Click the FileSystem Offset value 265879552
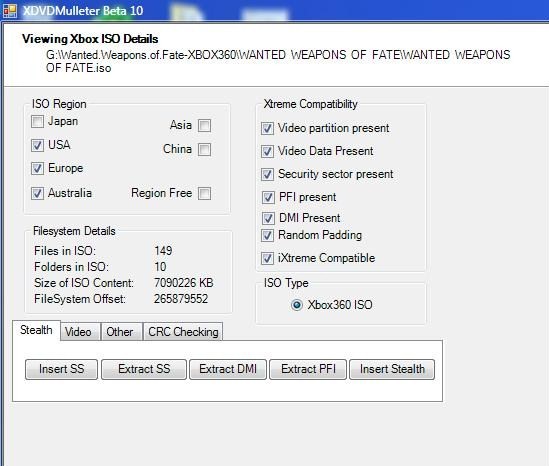The width and height of the screenshot is (549, 466). (181, 299)
